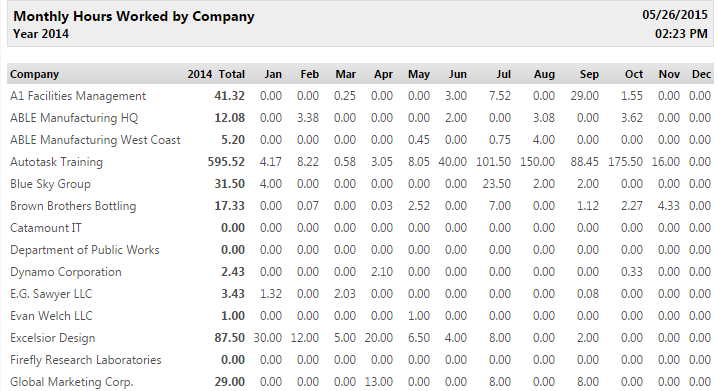This screenshot has height=391, width=718.
Task: Click Autotask Training November value 16.00
Action: [666, 162]
